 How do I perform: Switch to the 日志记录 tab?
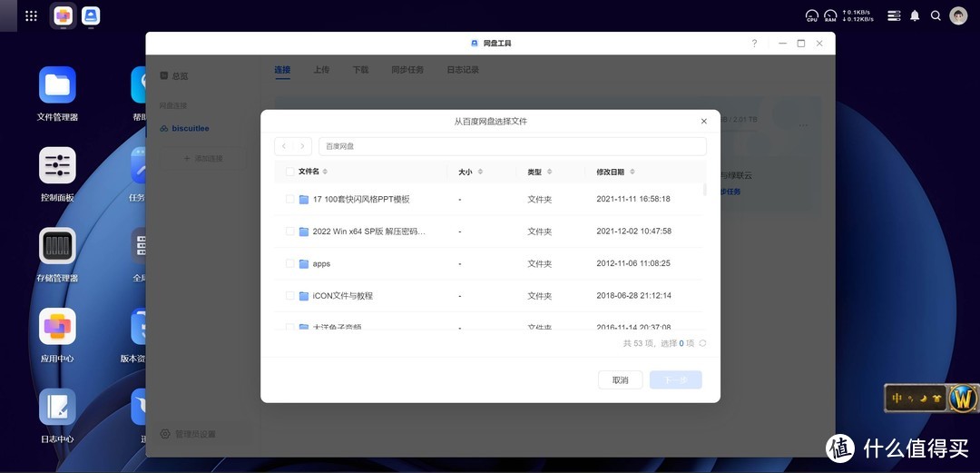[463, 70]
